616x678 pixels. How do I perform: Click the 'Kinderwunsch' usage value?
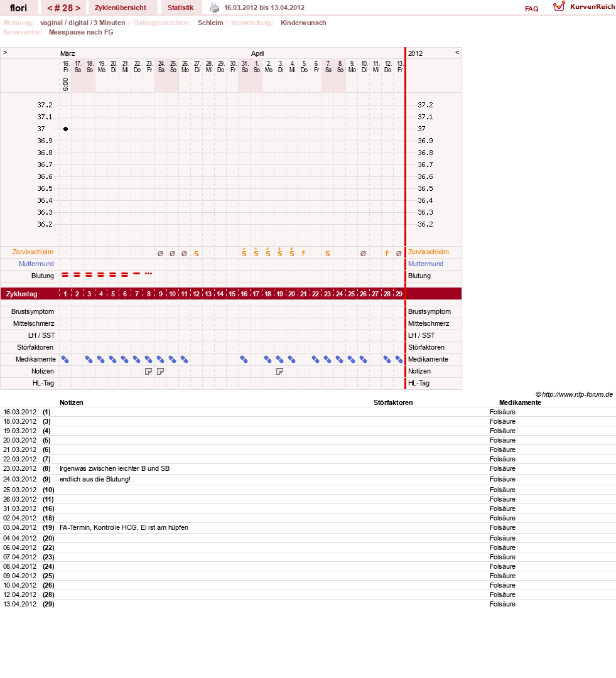coord(303,23)
